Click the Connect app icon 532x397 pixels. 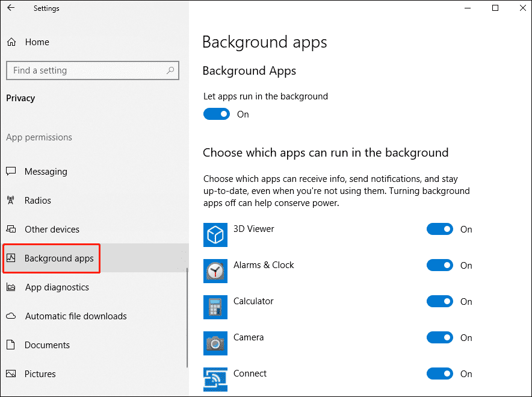[x=215, y=380]
